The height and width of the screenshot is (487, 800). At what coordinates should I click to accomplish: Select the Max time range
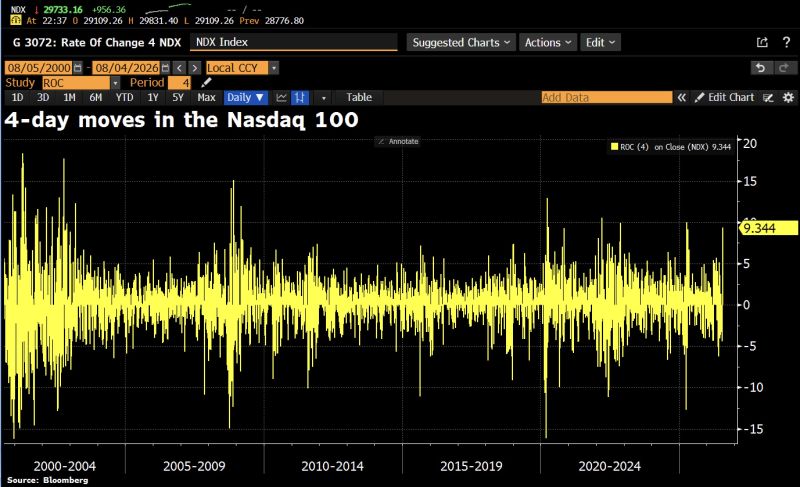coord(206,97)
